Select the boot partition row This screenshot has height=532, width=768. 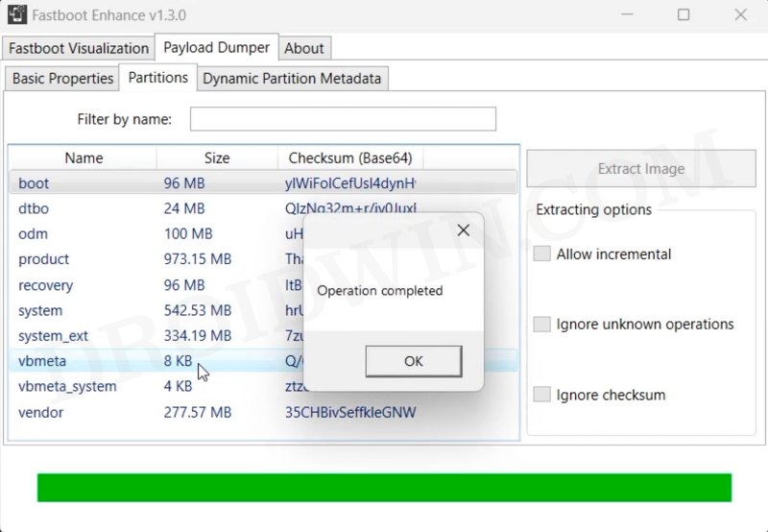263,183
